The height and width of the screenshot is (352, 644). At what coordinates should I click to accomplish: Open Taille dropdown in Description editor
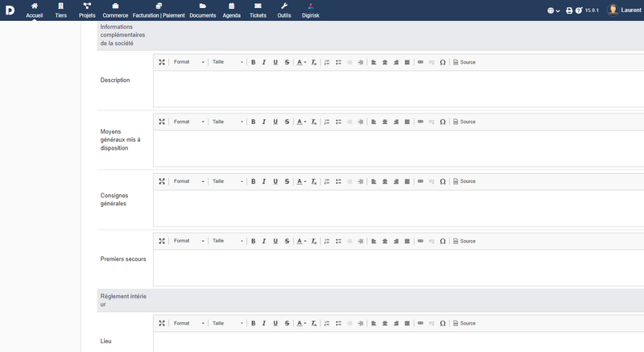[x=228, y=62]
